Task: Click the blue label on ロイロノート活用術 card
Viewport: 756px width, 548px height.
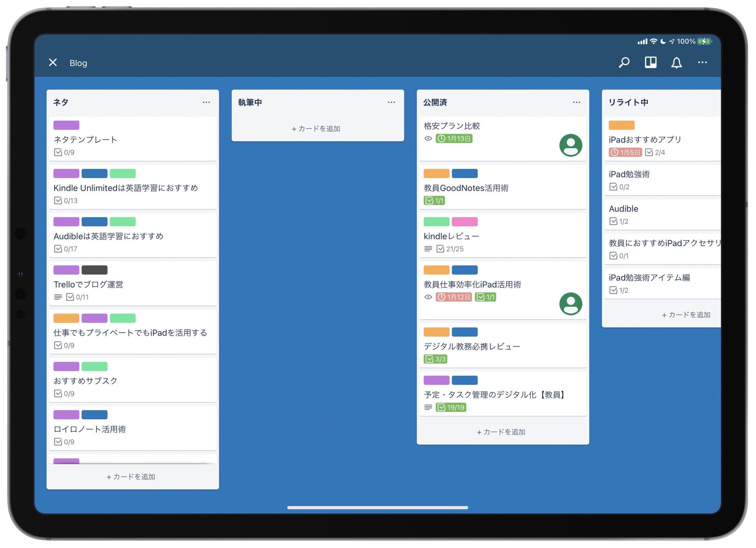Action: [x=95, y=415]
